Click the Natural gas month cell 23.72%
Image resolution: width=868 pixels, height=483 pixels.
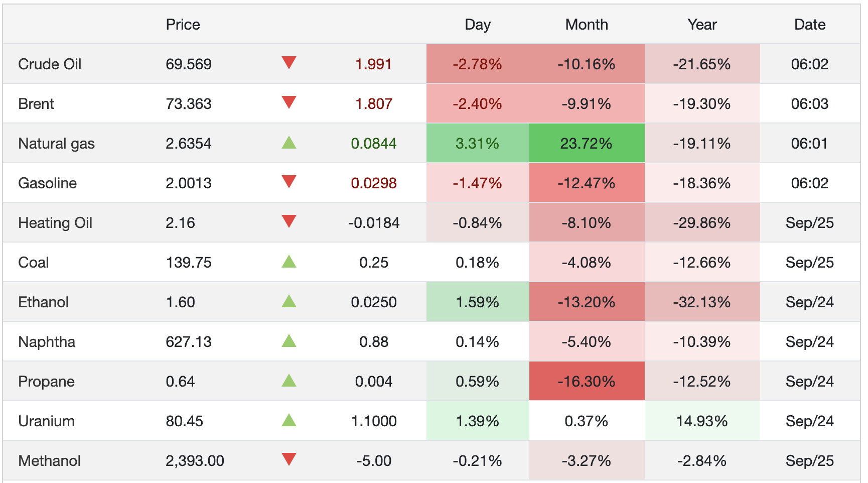[x=587, y=143]
